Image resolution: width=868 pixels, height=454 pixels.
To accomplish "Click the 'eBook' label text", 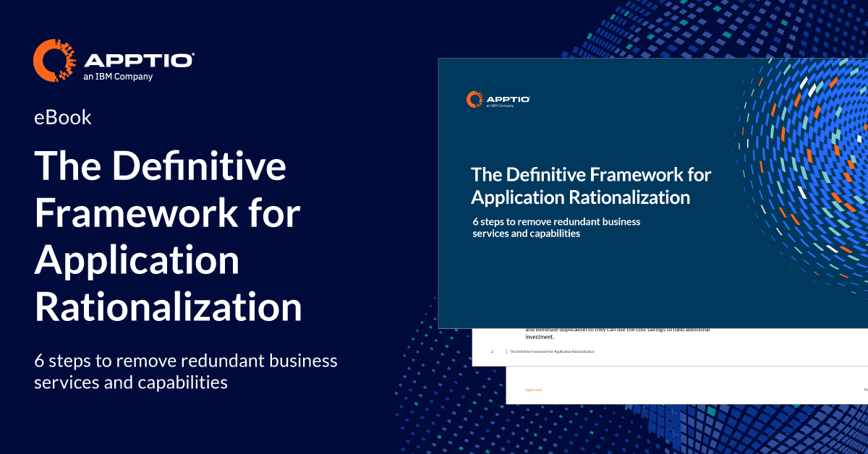I will [61, 116].
